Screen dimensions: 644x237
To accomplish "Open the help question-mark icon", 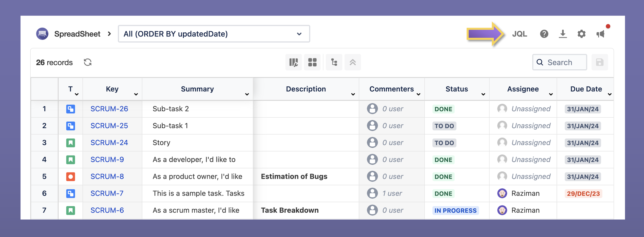I will [x=544, y=34].
